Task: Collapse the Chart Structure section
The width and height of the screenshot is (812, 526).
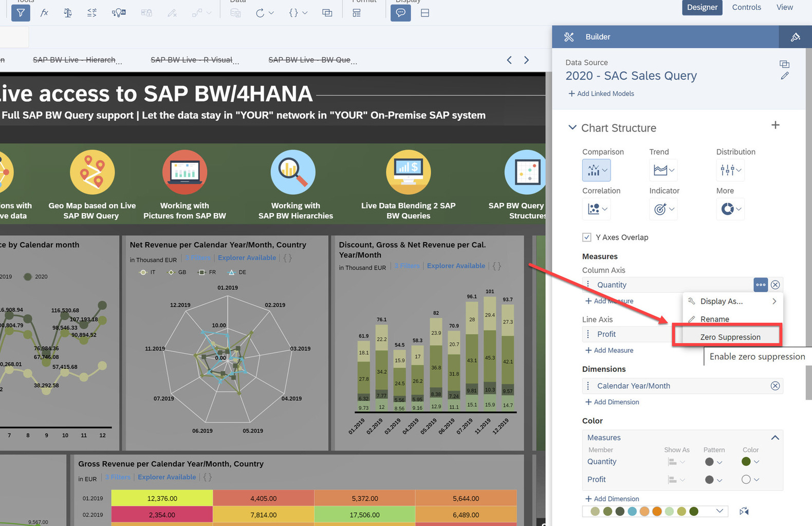Action: 572,127
